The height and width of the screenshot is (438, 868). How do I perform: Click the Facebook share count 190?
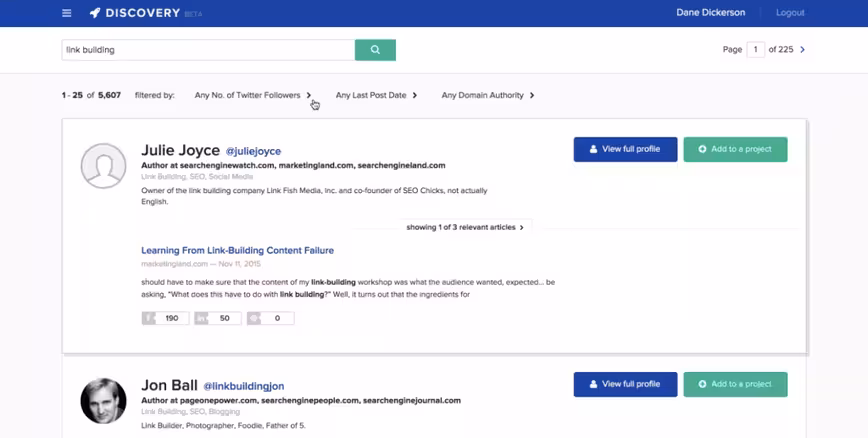coord(166,318)
